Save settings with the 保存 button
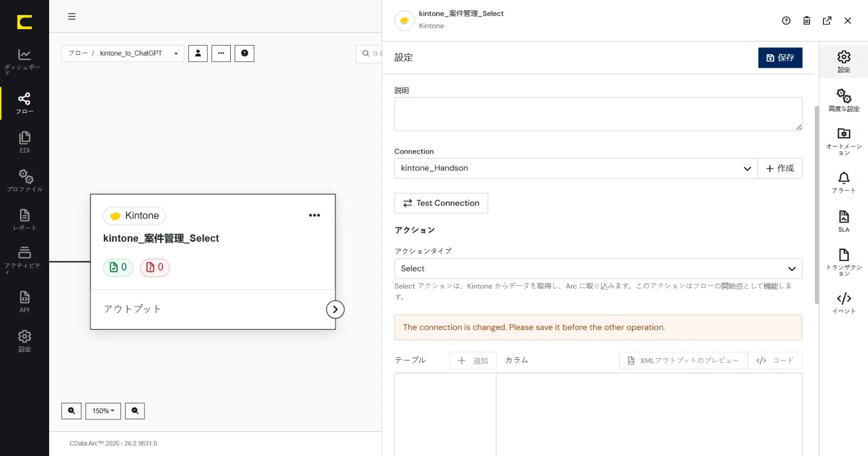This screenshot has width=868, height=456. tap(780, 58)
